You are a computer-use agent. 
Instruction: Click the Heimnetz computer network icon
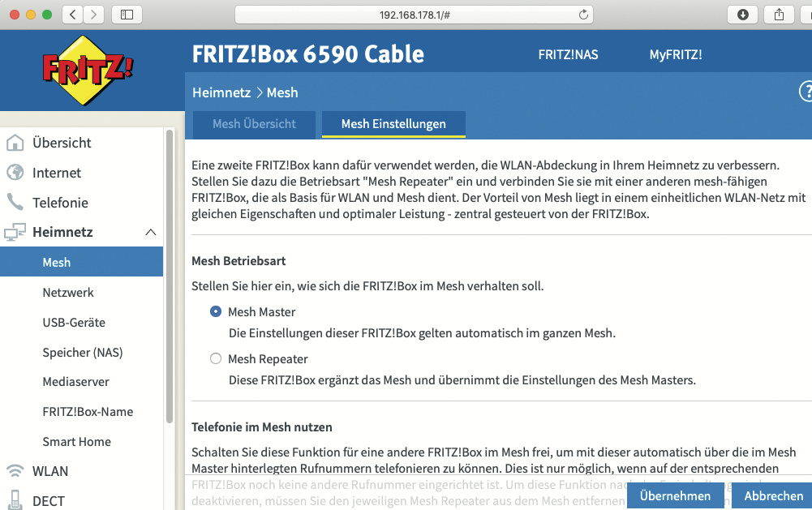tap(15, 232)
